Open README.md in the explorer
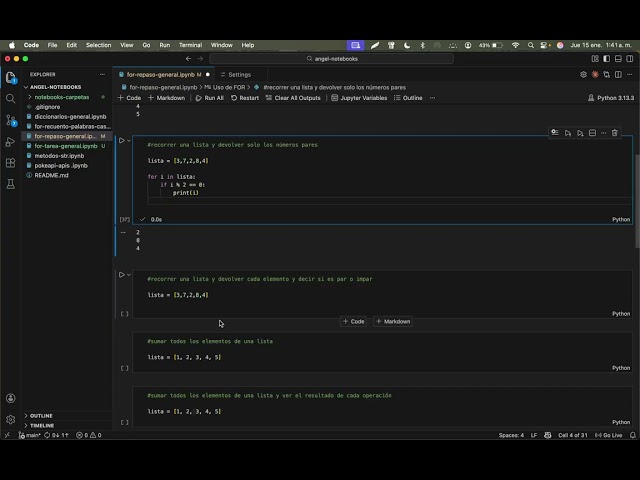Viewport: 640px width, 480px height. 51,176
